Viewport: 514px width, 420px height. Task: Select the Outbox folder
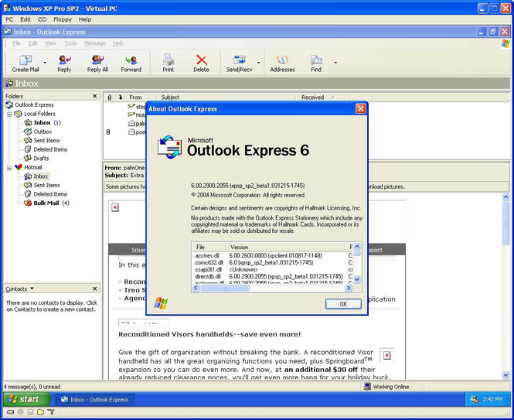(43, 131)
